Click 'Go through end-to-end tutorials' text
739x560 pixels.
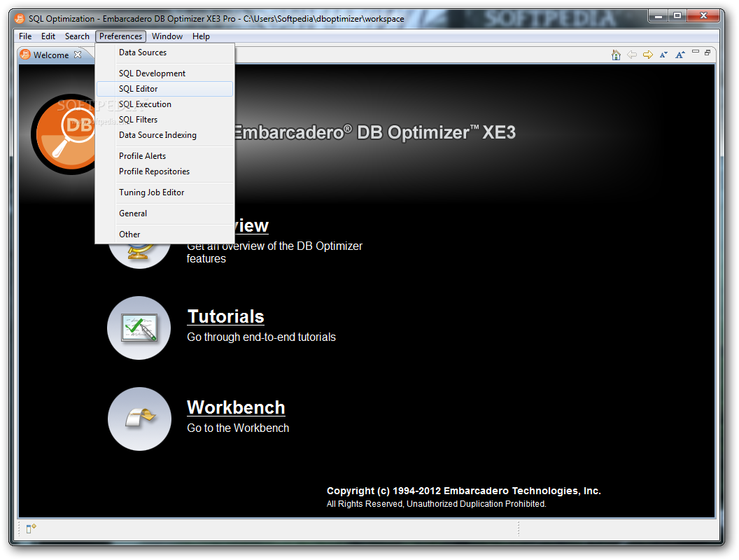(261, 337)
